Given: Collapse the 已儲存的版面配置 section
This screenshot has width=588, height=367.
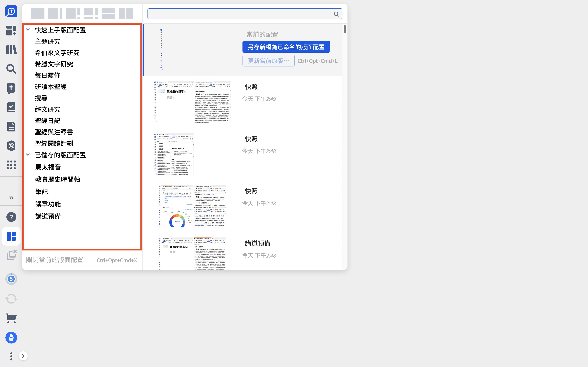Looking at the screenshot, I should coord(28,155).
